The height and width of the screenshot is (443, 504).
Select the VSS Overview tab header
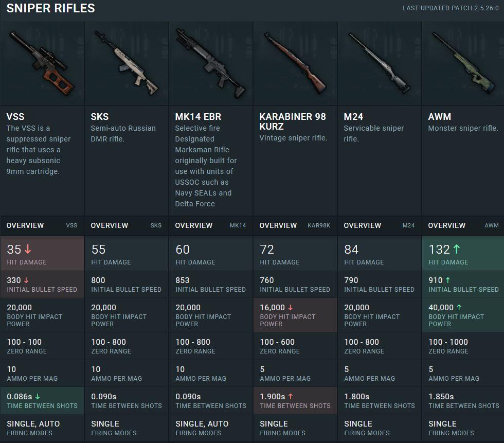(42, 225)
